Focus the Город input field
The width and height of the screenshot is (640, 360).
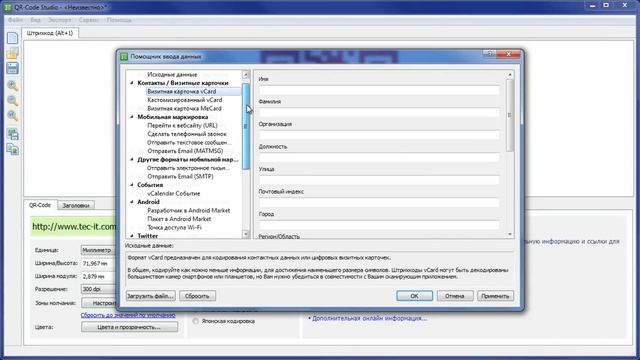click(379, 225)
